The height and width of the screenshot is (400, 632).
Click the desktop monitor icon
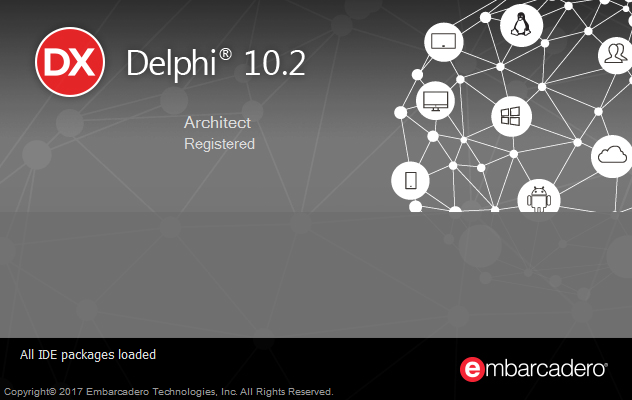coord(435,101)
